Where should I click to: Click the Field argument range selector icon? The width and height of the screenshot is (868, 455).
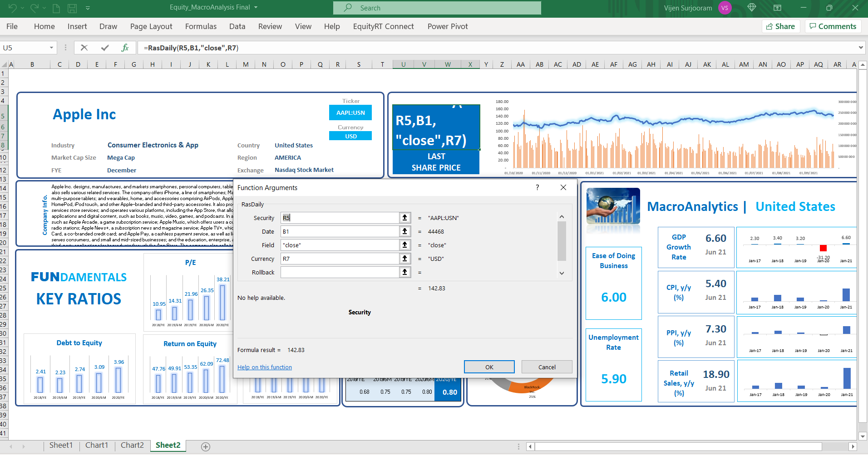[405, 245]
